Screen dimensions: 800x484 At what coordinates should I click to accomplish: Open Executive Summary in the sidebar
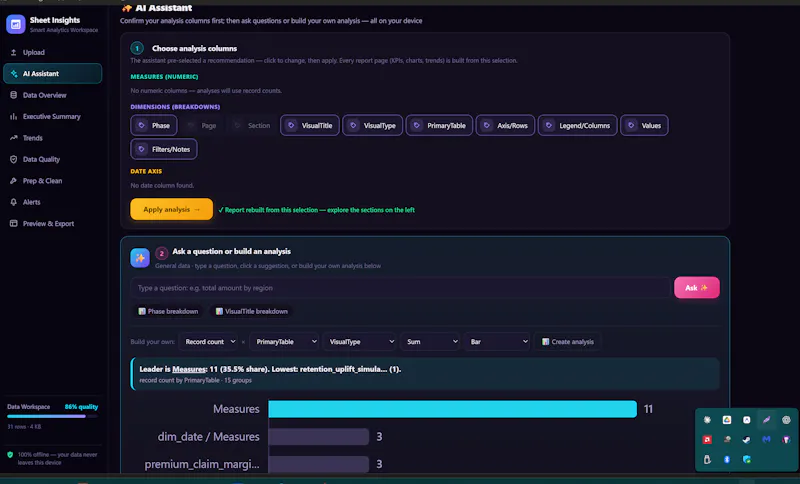click(53, 116)
